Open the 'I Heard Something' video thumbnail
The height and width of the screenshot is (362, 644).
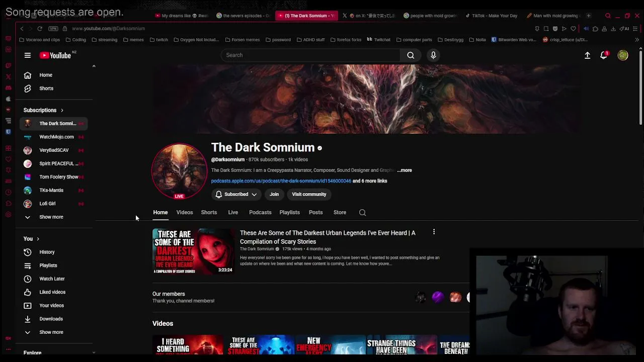pos(188,345)
